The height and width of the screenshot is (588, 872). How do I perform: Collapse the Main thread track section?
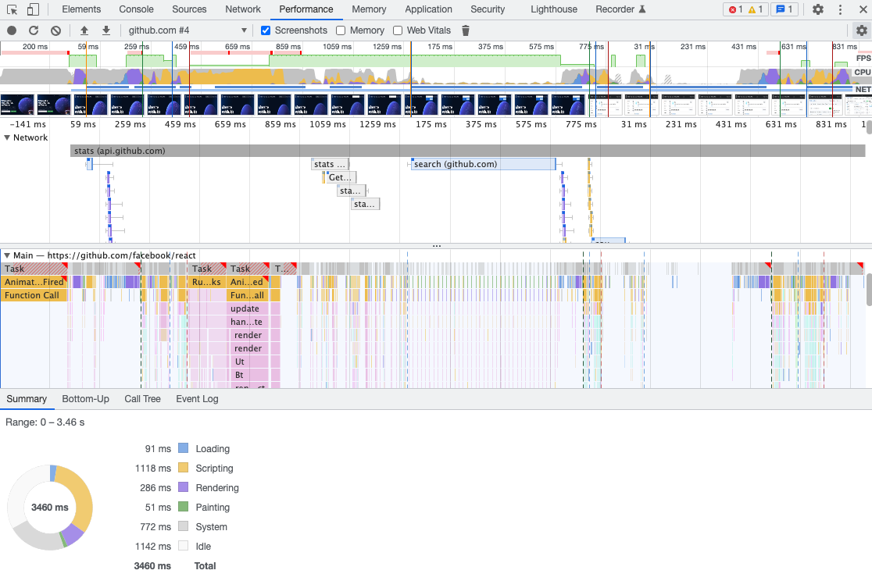(7, 255)
